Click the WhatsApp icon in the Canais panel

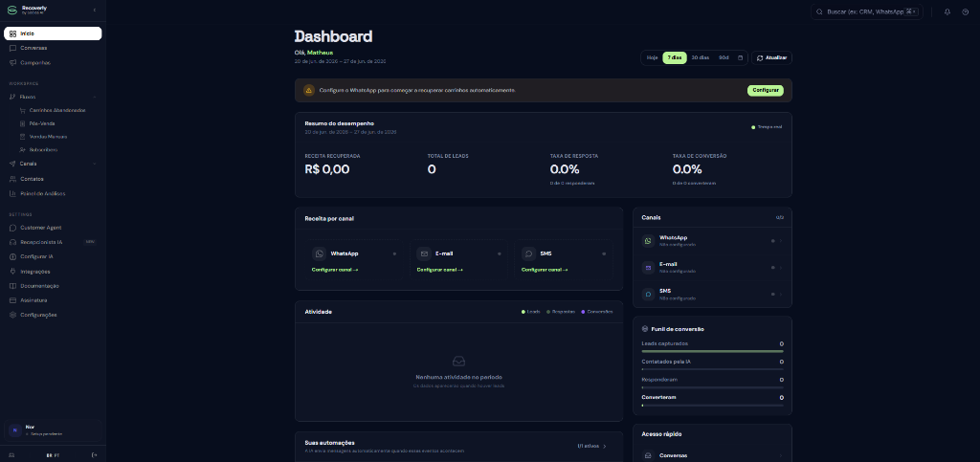click(x=648, y=240)
